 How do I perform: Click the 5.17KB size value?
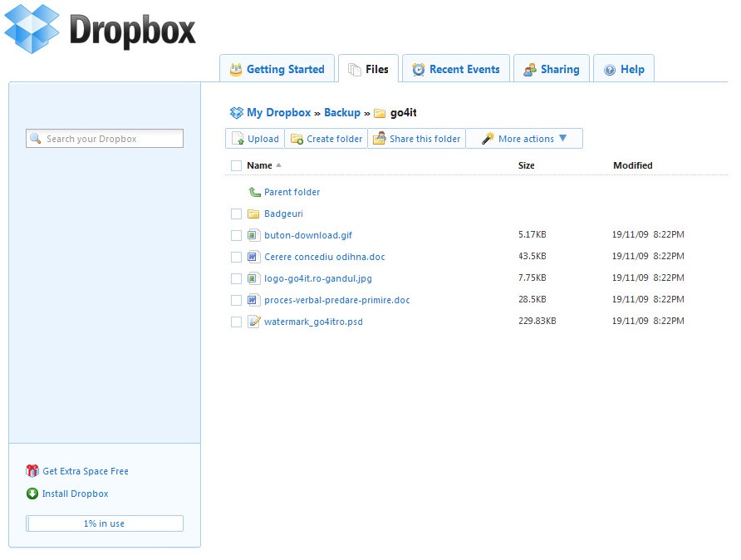pos(532,234)
